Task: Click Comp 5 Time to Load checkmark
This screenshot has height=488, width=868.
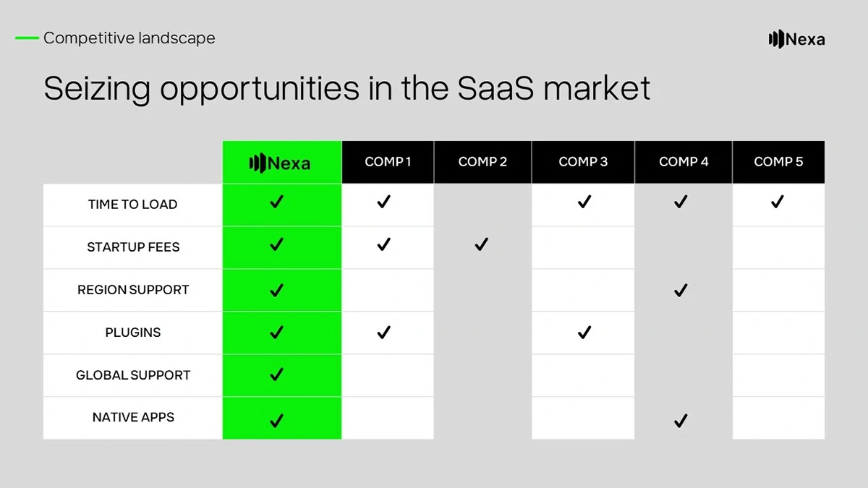Action: (x=778, y=203)
